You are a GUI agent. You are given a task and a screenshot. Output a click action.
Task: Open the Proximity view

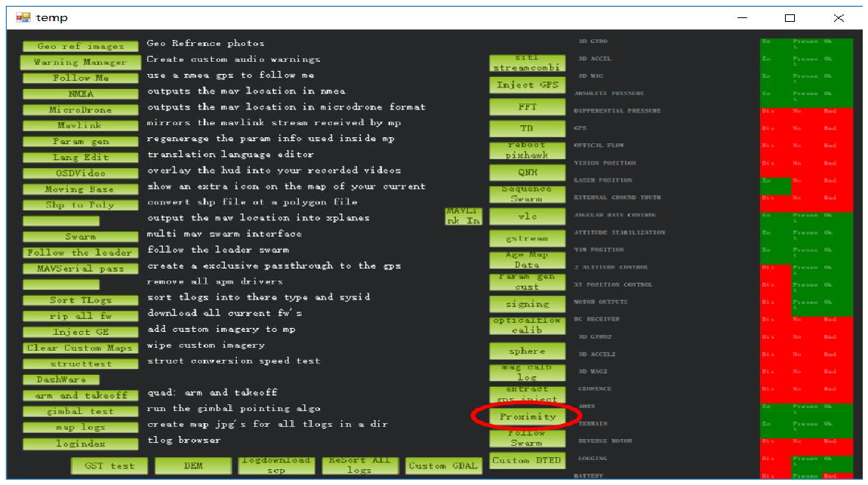pyautogui.click(x=527, y=416)
